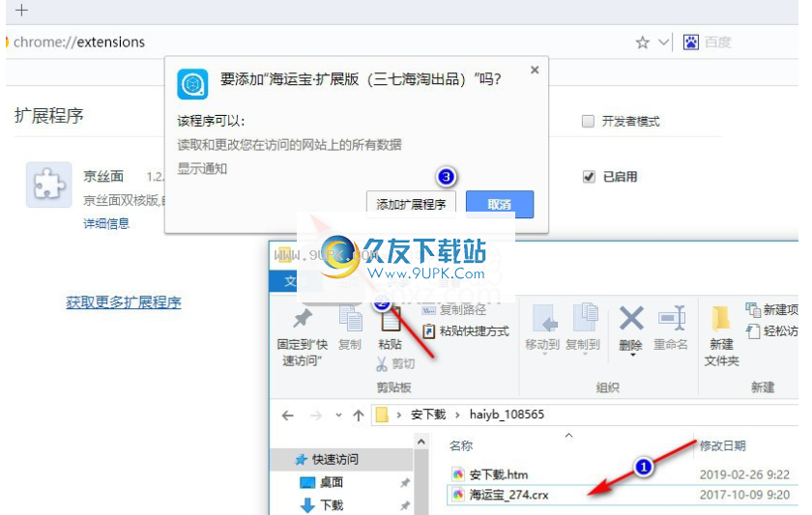This screenshot has height=515, width=812.
Task: Click the 复制到 ribbon icon
Action: (x=584, y=317)
